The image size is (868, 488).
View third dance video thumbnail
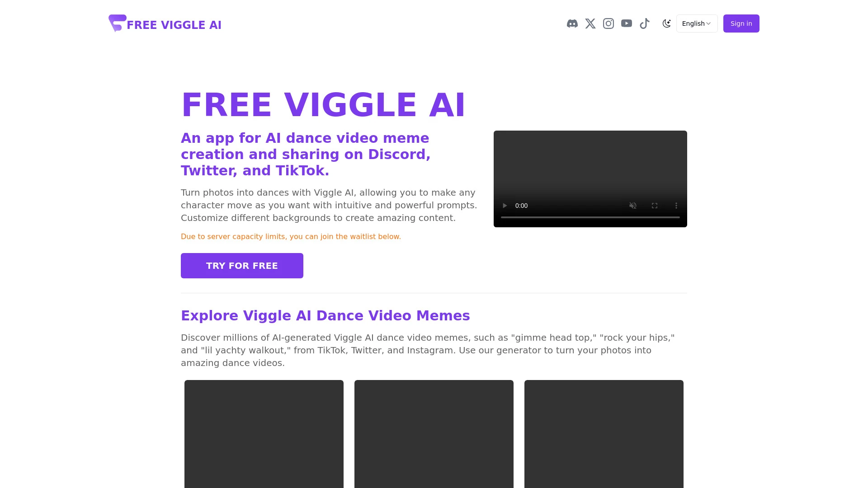(604, 434)
